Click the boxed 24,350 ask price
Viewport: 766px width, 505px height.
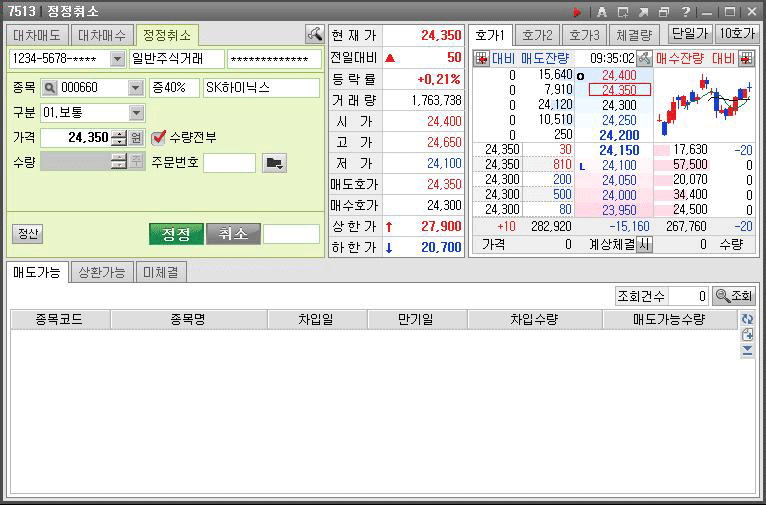point(619,90)
